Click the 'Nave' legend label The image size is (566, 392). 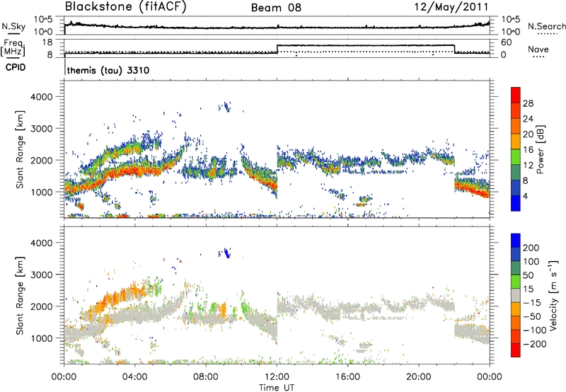click(538, 49)
